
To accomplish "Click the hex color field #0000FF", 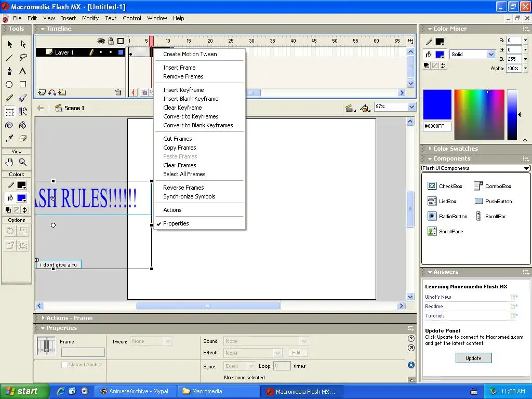I will 437,126.
